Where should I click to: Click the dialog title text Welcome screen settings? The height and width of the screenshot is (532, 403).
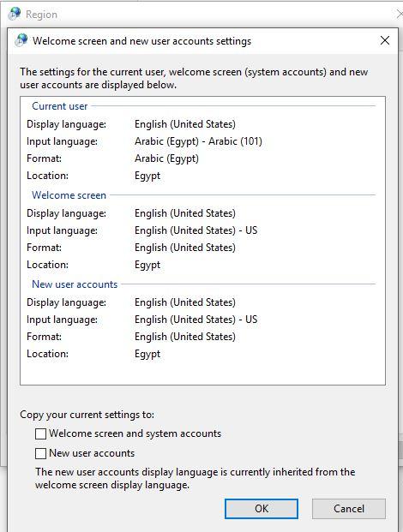142,41
